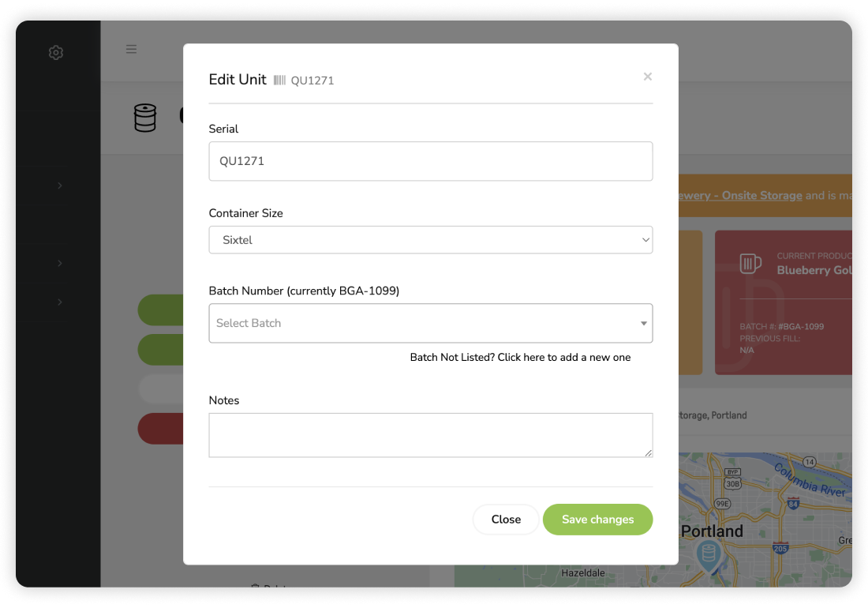Click the route 14 marker on map
Image resolution: width=868 pixels, height=608 pixels.
pyautogui.click(x=810, y=462)
